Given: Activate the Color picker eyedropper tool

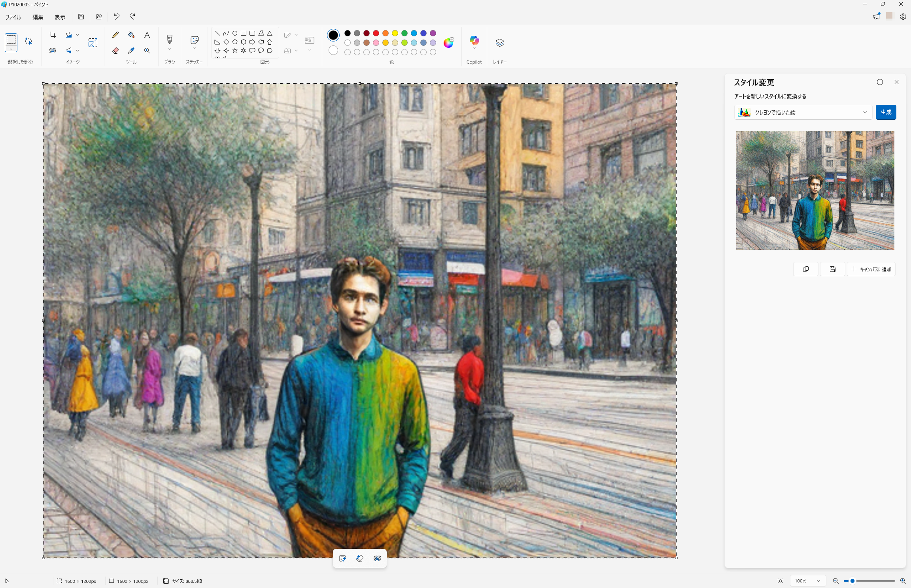Looking at the screenshot, I should pyautogui.click(x=131, y=51).
